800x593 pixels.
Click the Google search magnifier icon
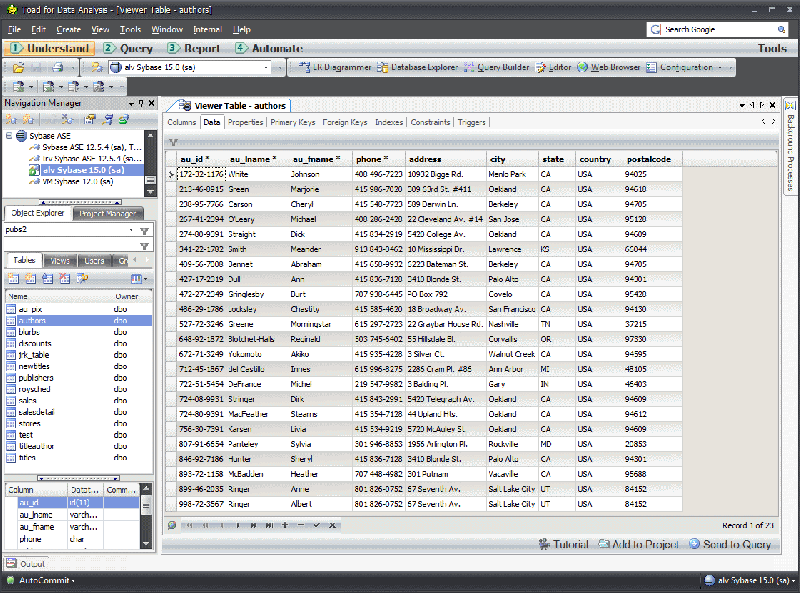pos(781,29)
